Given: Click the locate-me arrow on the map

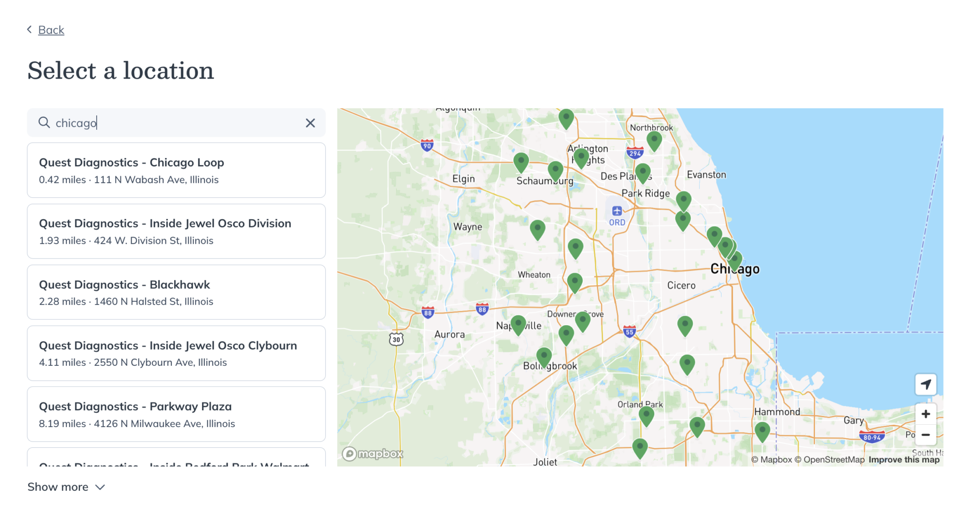Looking at the screenshot, I should tap(925, 385).
